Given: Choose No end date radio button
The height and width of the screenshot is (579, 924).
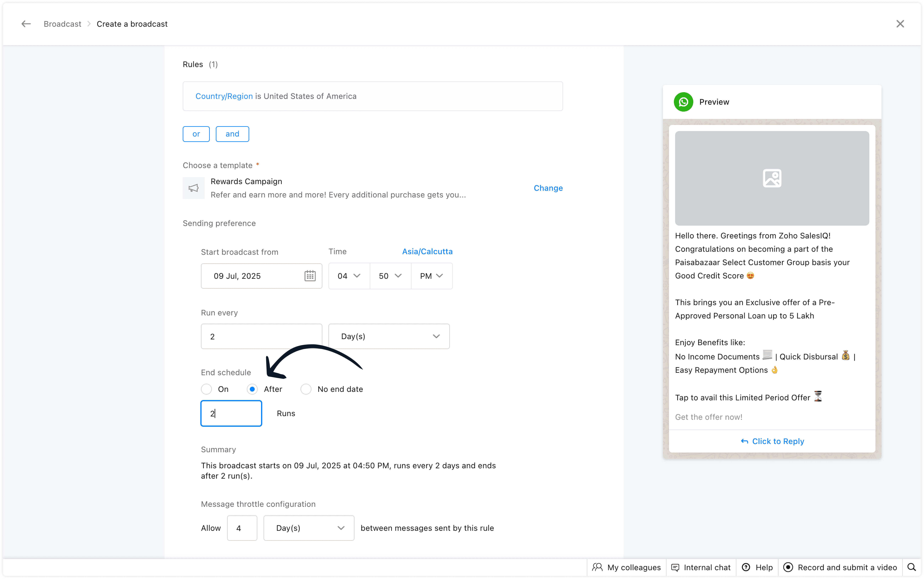Looking at the screenshot, I should [x=306, y=389].
